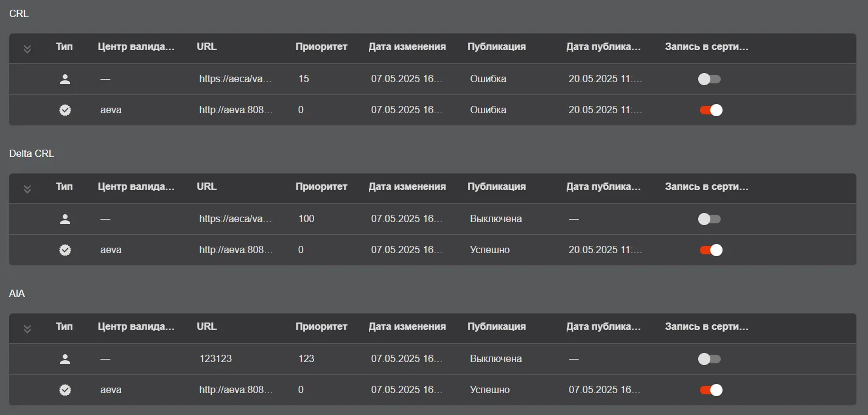Expand all rows with CRL table double chevron

click(27, 49)
